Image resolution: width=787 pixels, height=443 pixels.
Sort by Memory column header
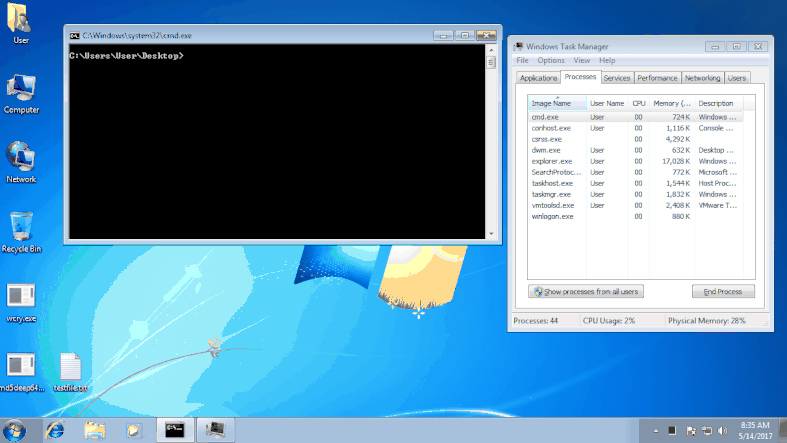pos(672,103)
